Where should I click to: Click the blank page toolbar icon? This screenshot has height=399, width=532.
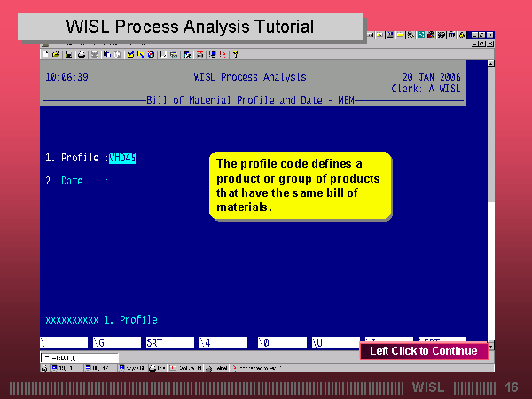click(163, 54)
